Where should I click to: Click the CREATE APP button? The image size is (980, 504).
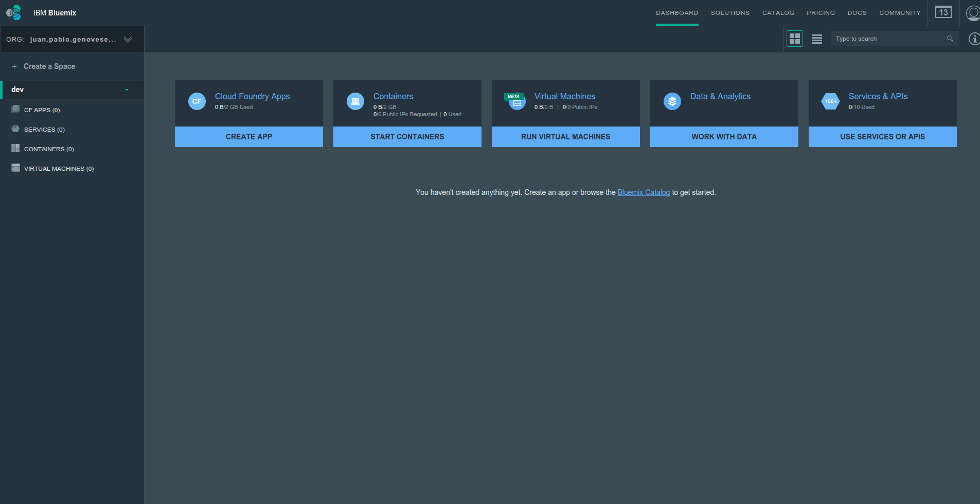click(249, 137)
